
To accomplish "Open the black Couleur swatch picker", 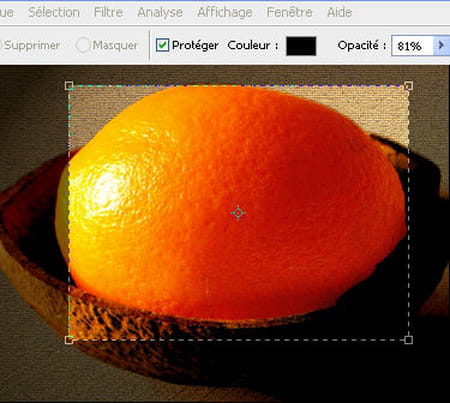I will pos(301,46).
